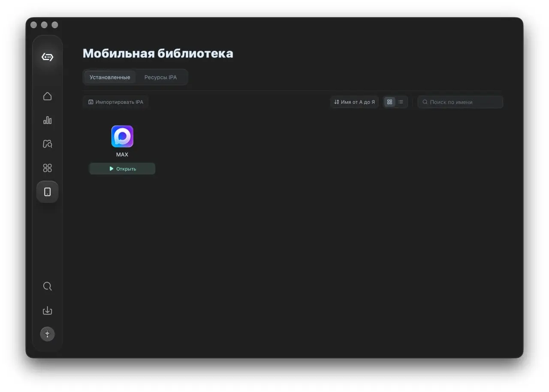Switch to the list view layout
The image size is (549, 392).
401,102
